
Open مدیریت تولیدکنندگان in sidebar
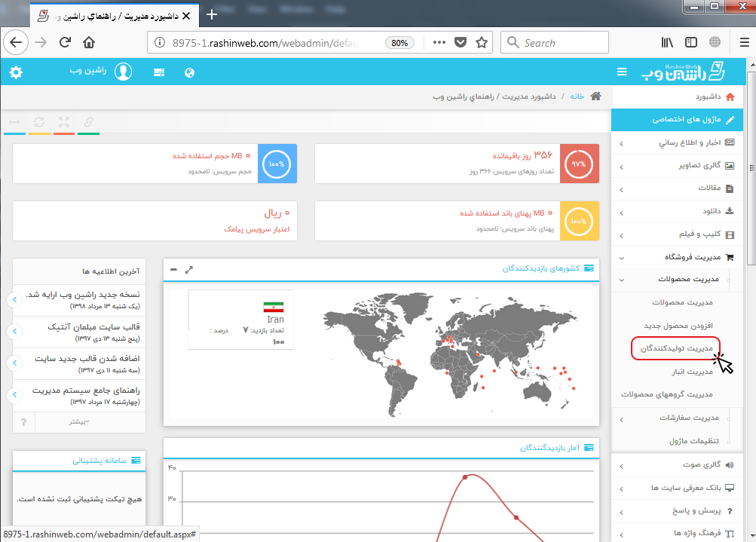click(x=676, y=348)
